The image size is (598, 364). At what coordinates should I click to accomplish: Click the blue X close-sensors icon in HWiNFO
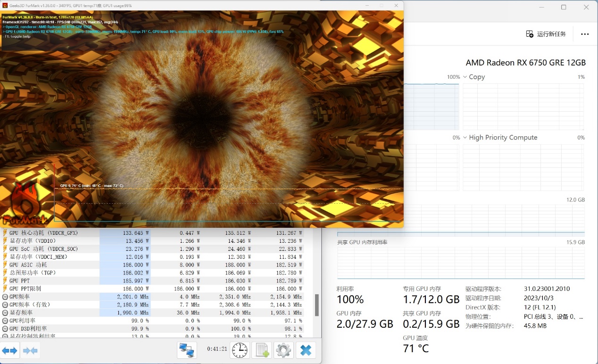[306, 350]
